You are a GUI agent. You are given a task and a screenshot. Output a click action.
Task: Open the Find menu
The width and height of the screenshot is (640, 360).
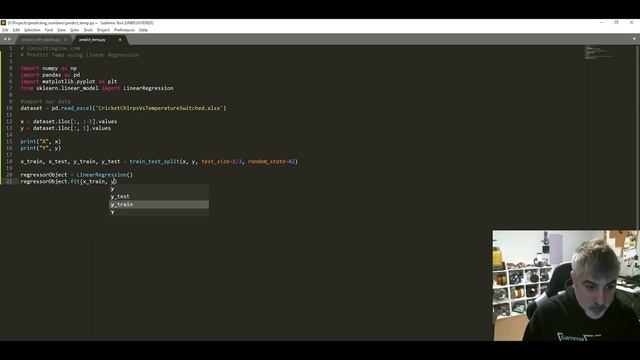(49, 30)
